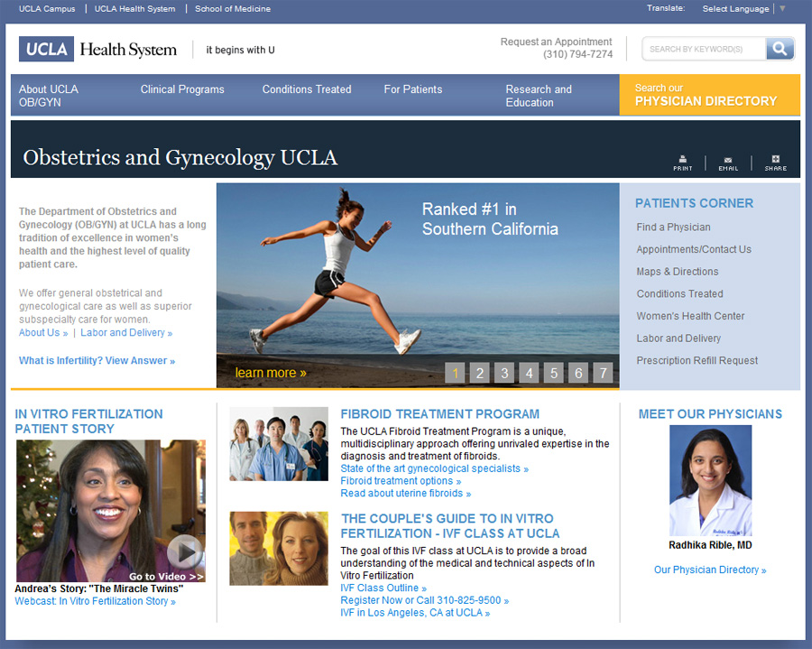This screenshot has height=649, width=812.
Task: Open the Conditions Treated menu
Action: (x=307, y=89)
